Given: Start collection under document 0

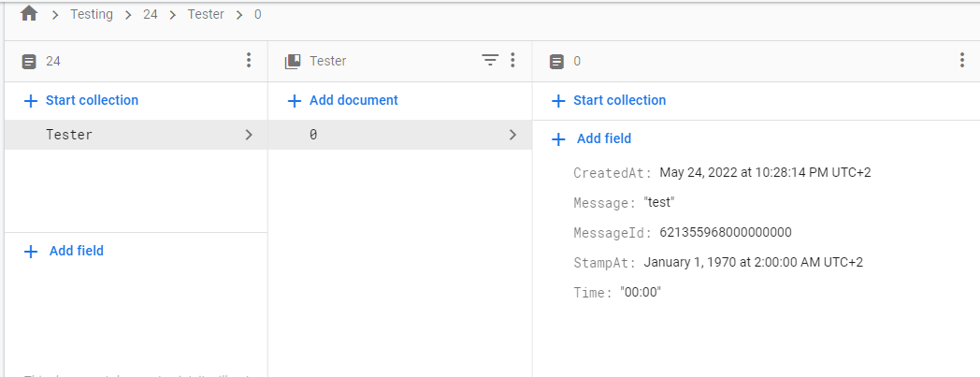Looking at the screenshot, I should [618, 100].
